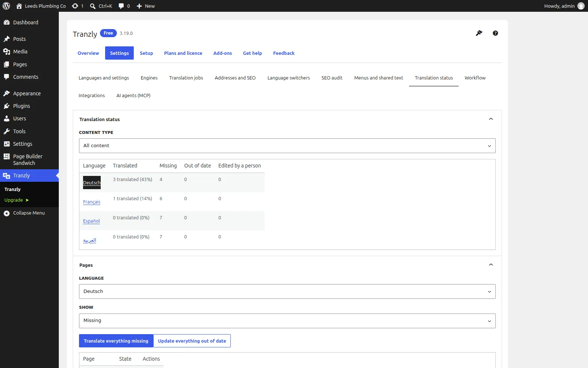Open the Language switchers sub-tab
Screen dimensions: 588x368
point(288,78)
